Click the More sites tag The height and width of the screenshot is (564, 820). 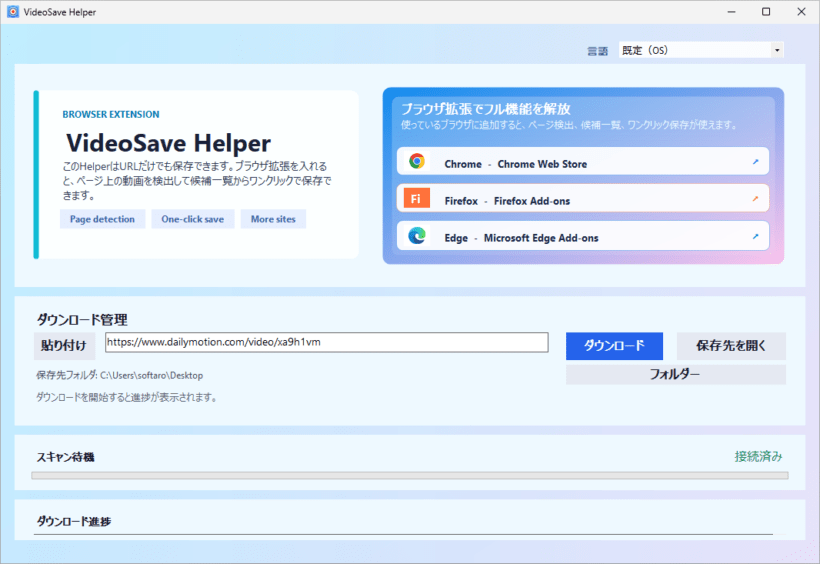(x=273, y=219)
